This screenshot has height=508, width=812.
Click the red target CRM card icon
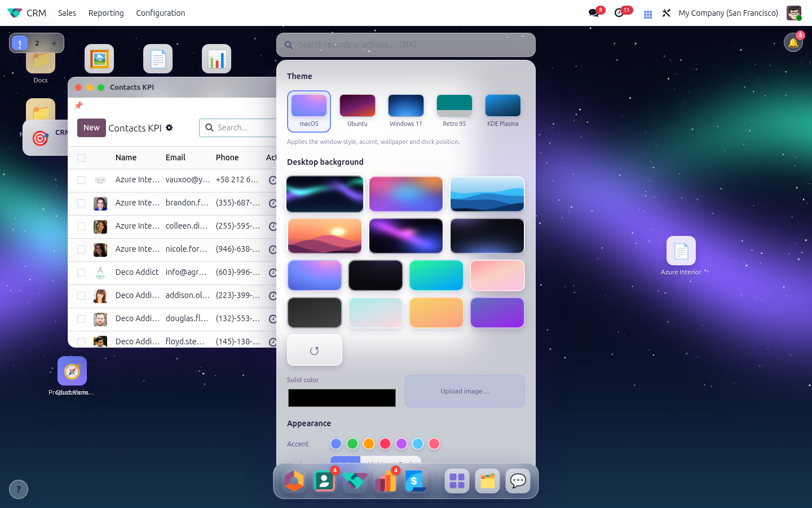coord(41,138)
